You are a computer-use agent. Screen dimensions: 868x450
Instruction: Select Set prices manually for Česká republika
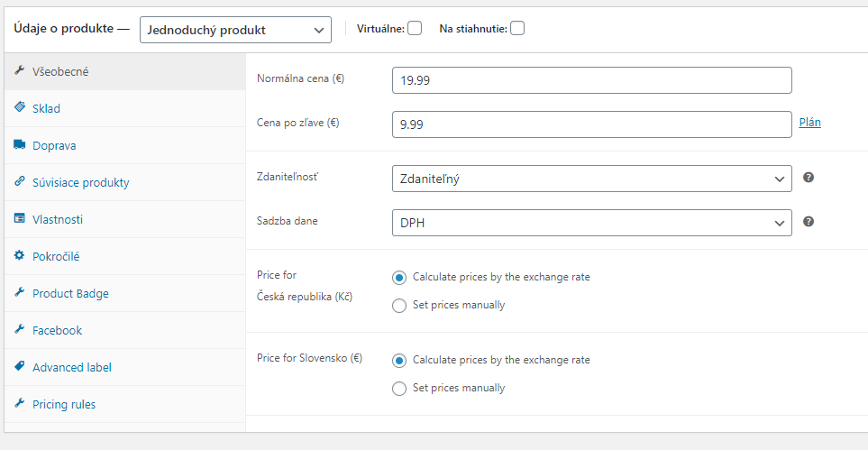tap(399, 306)
